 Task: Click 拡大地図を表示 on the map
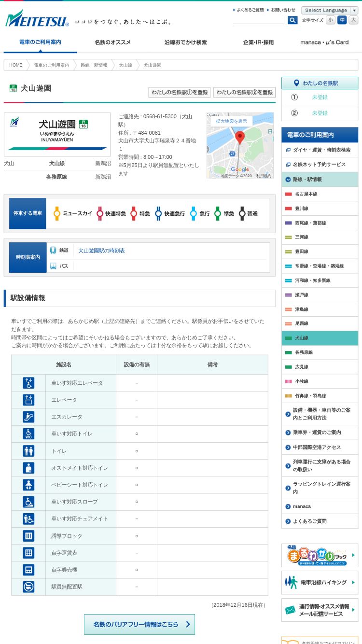point(231,121)
